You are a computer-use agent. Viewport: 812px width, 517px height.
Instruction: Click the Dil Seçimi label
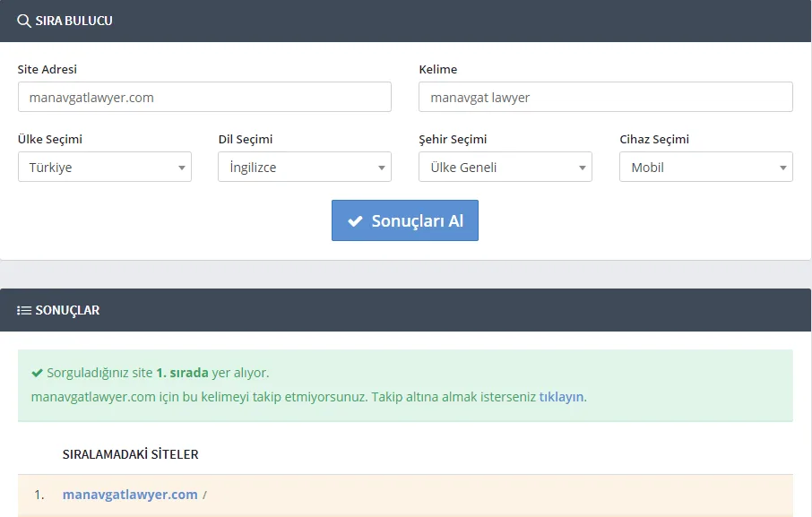[x=246, y=139]
